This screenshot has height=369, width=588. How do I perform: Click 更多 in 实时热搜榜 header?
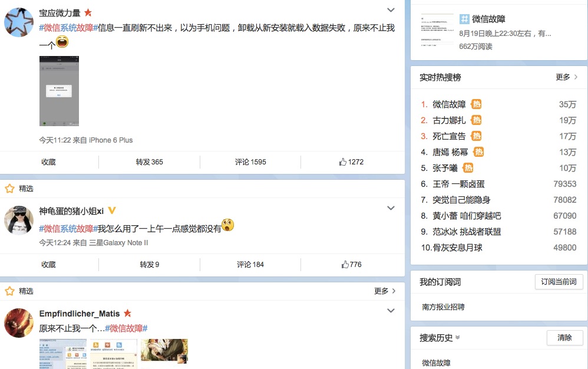click(x=566, y=77)
